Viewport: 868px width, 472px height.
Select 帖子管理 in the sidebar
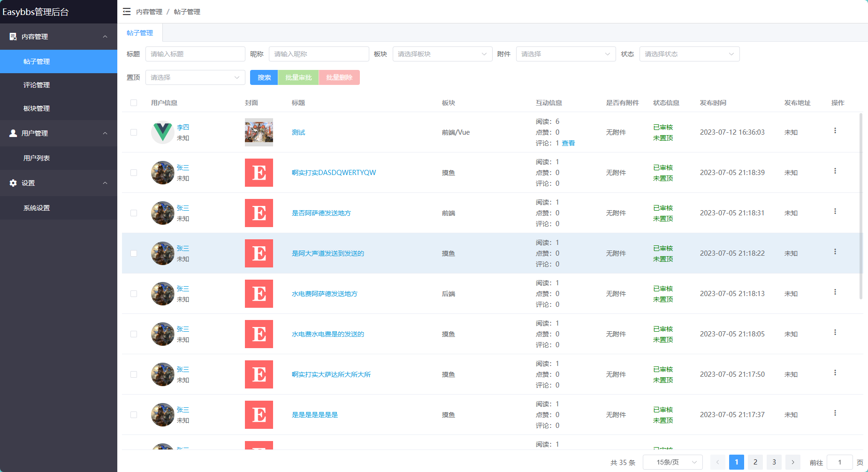(59, 61)
